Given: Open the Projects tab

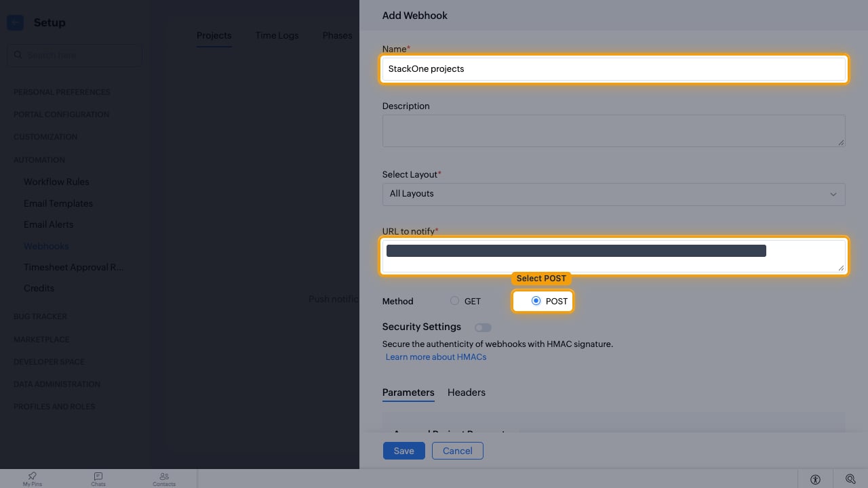Looking at the screenshot, I should tap(214, 35).
